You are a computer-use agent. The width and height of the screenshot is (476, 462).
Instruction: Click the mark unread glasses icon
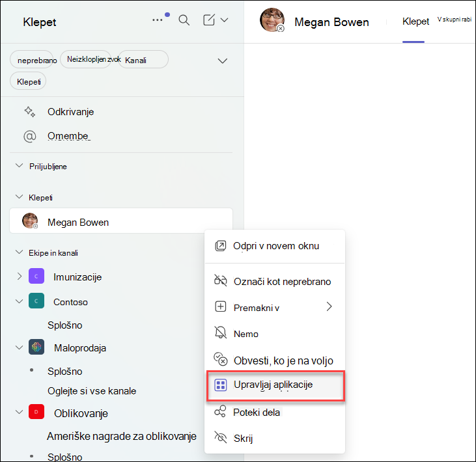click(220, 280)
